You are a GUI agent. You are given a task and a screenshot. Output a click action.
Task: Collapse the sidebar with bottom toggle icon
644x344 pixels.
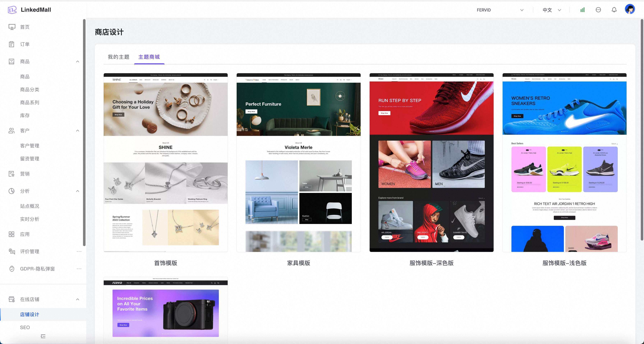pos(43,336)
